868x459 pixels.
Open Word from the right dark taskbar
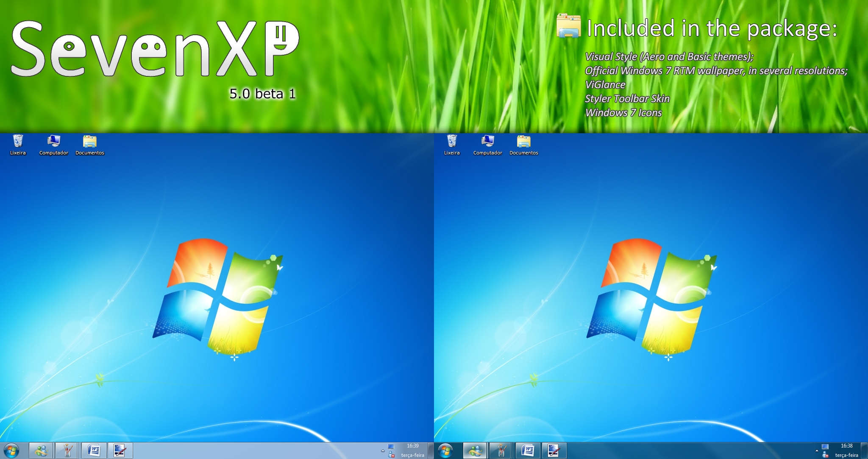click(528, 451)
